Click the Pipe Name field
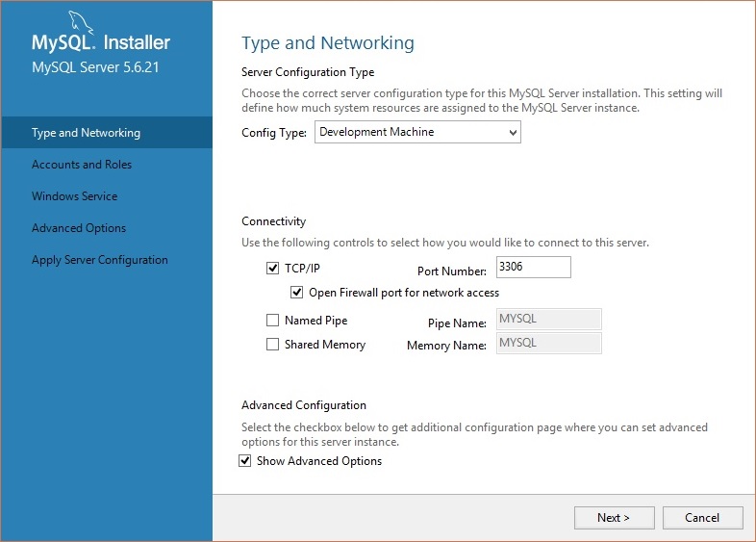Viewport: 756px width, 542px height. pyautogui.click(x=548, y=319)
